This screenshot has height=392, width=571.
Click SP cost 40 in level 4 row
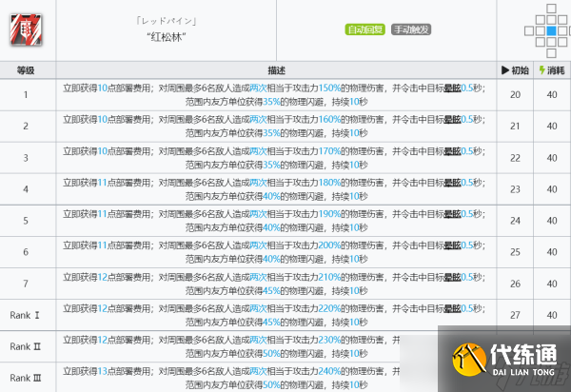pyautogui.click(x=552, y=189)
